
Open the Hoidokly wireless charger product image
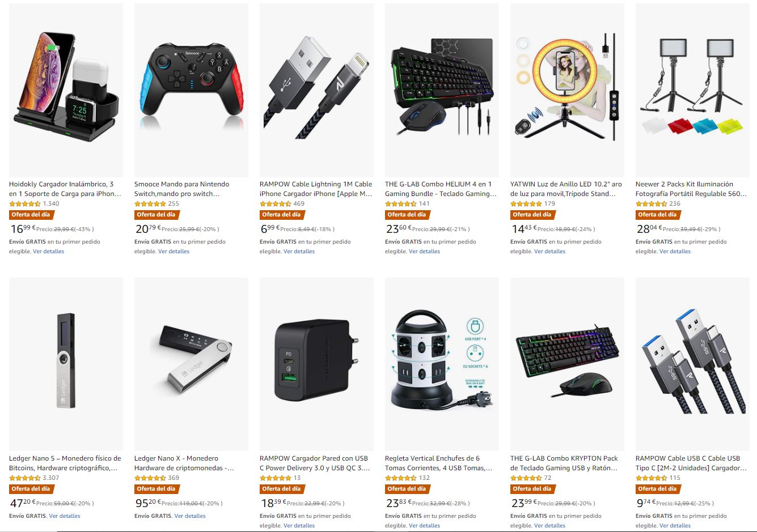(66, 91)
